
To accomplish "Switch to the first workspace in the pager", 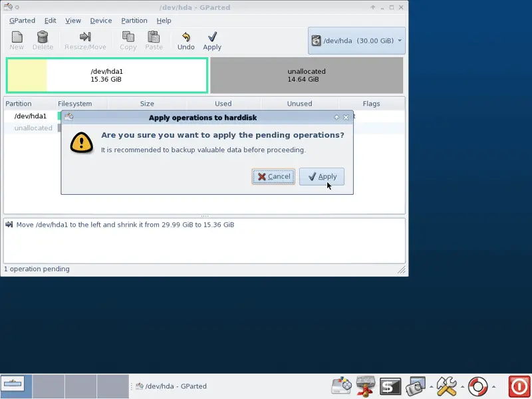I will [16, 386].
